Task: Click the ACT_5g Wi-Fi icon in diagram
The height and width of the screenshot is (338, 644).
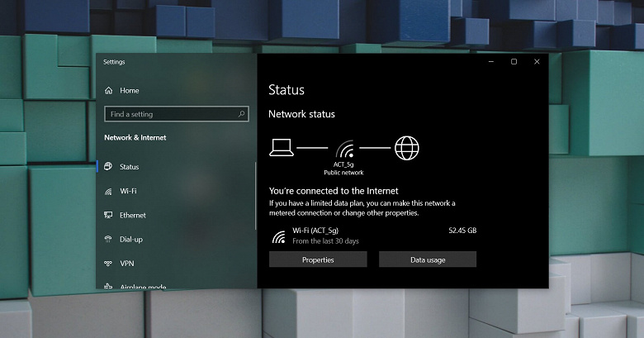Action: (x=344, y=149)
